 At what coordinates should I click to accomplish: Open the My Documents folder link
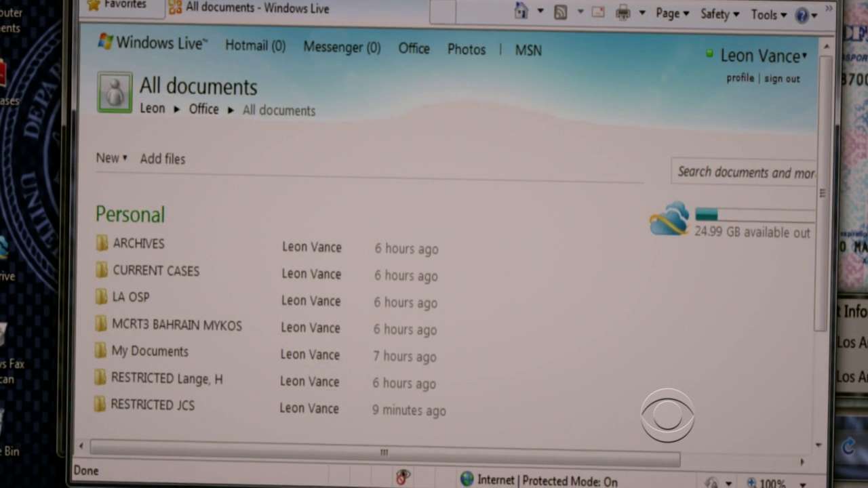[x=150, y=351]
